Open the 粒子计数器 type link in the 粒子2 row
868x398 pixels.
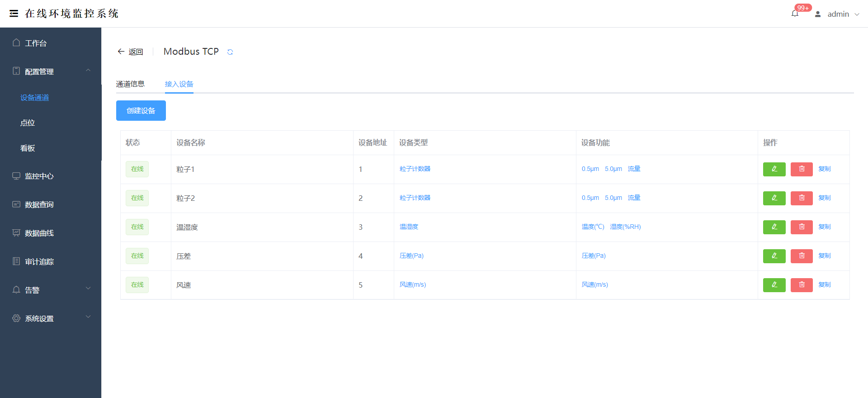(x=415, y=198)
